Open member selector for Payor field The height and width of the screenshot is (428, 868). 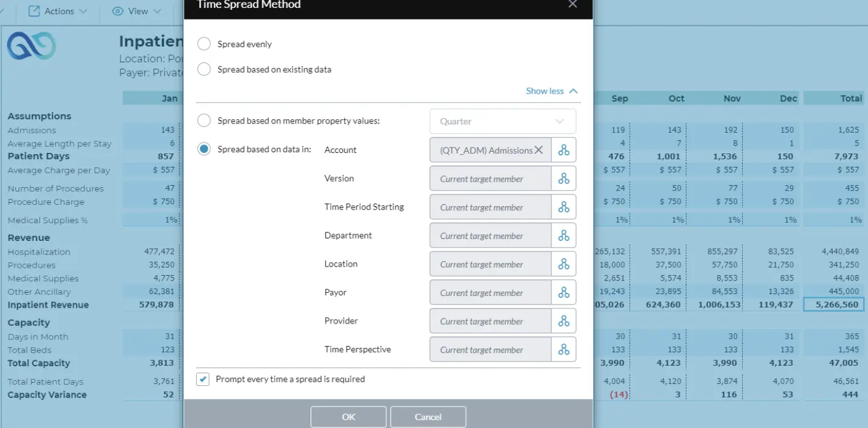click(x=564, y=292)
